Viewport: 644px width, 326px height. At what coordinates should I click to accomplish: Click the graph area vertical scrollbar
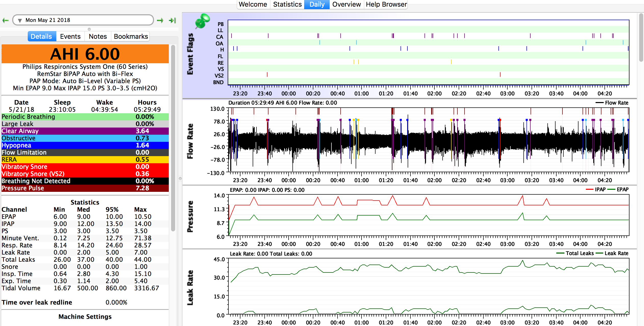(x=641, y=37)
